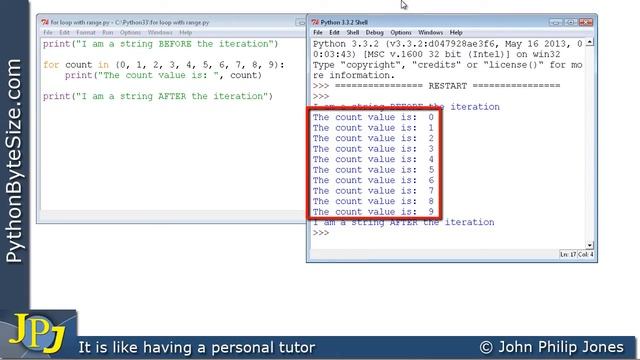
Task: Open the File menu in Python Shell
Action: 318,32
